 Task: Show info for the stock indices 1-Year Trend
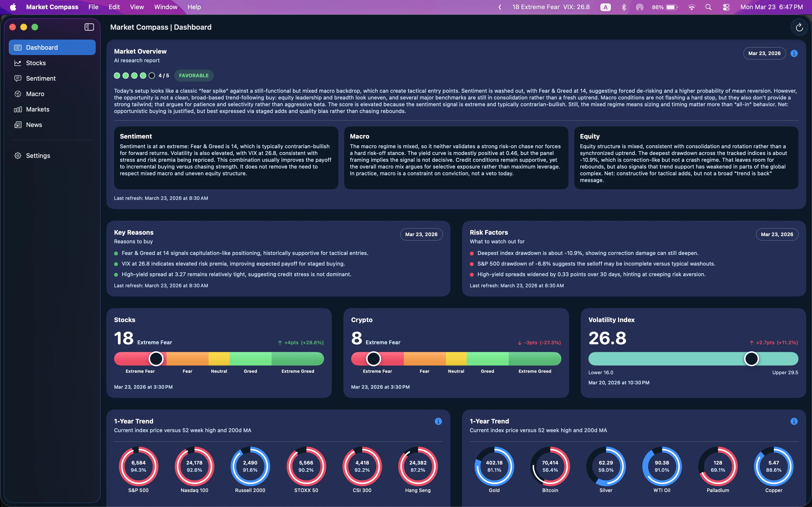coord(438,421)
